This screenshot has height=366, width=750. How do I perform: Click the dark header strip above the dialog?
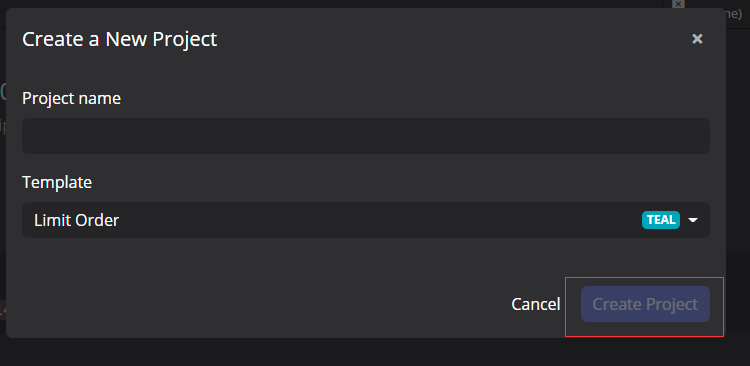click(x=335, y=4)
